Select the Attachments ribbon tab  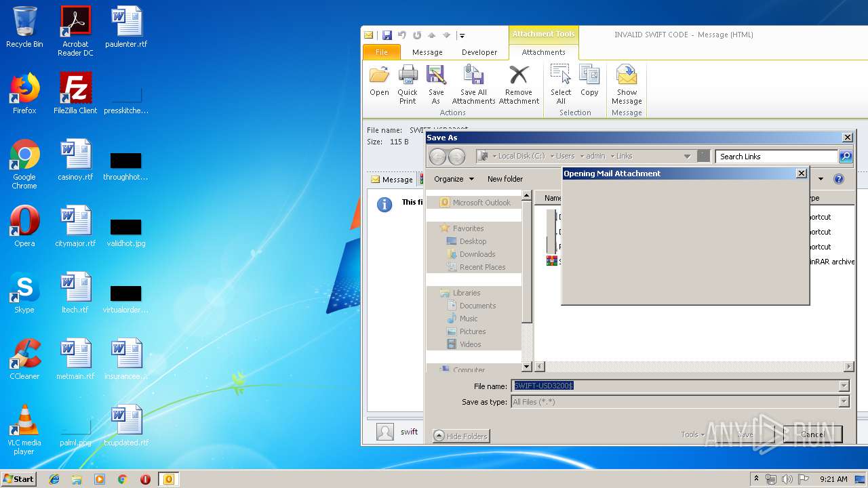coord(543,52)
